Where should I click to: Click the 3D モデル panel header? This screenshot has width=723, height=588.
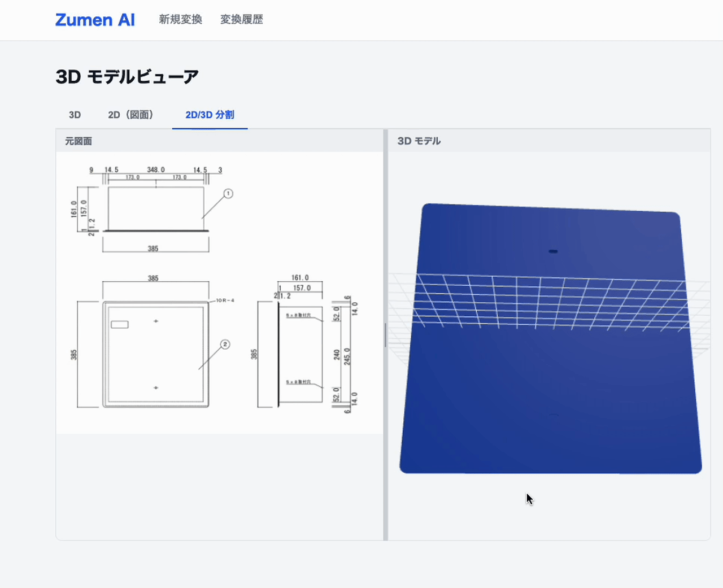(419, 141)
